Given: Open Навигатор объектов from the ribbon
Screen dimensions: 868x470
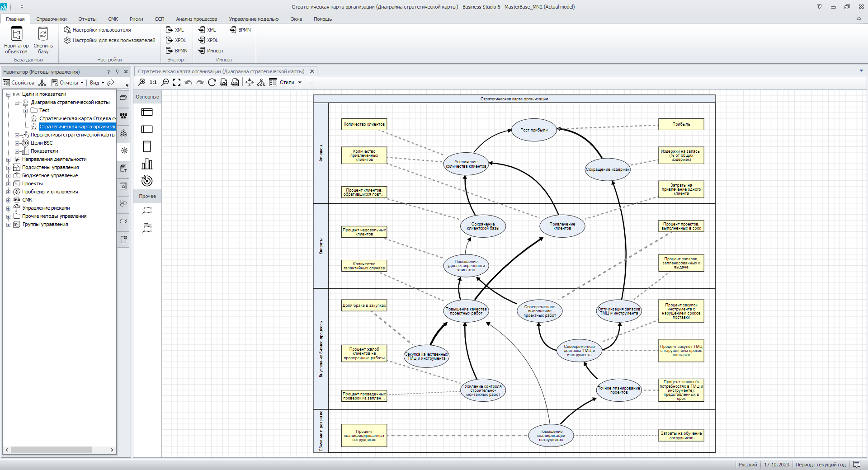Looking at the screenshot, I should pyautogui.click(x=16, y=40).
